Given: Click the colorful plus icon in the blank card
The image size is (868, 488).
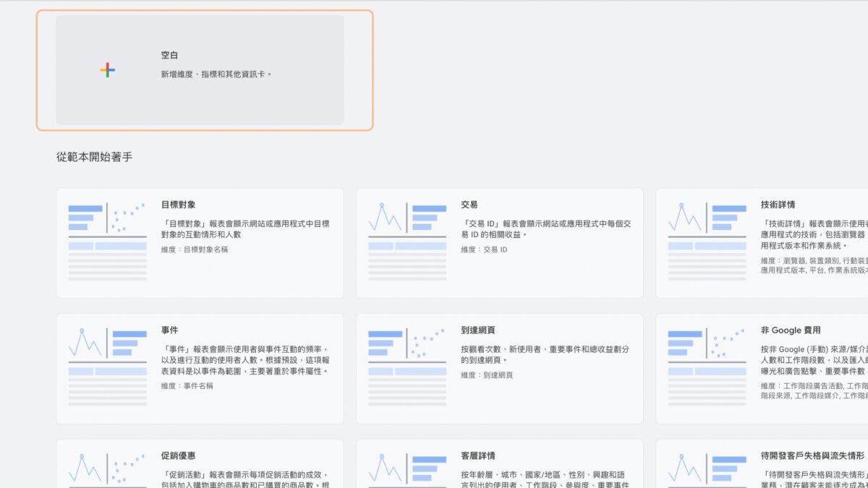Looking at the screenshot, I should (x=107, y=70).
